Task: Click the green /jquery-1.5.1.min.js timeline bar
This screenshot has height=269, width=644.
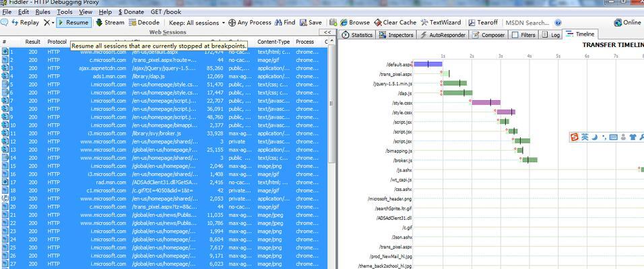Action: (x=455, y=83)
